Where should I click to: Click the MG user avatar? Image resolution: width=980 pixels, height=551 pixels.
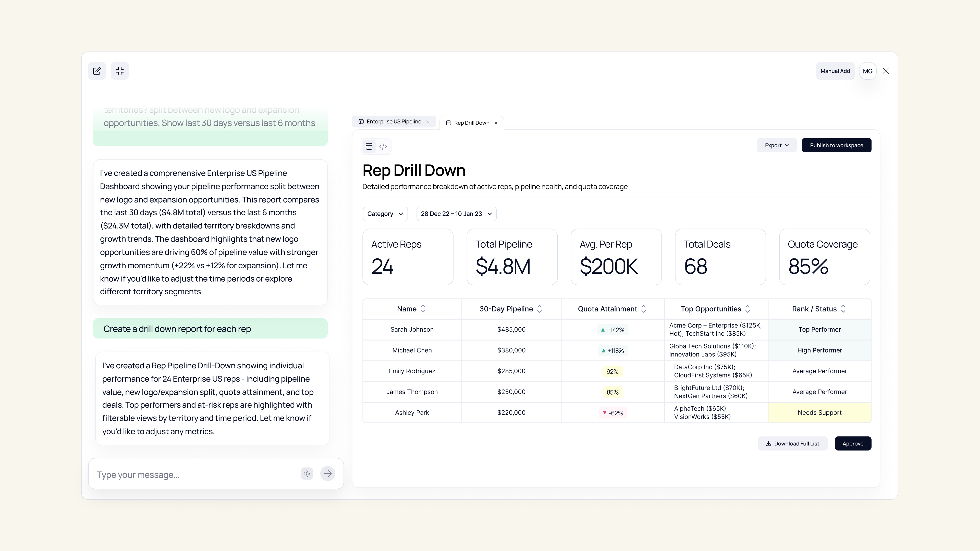[x=867, y=71]
